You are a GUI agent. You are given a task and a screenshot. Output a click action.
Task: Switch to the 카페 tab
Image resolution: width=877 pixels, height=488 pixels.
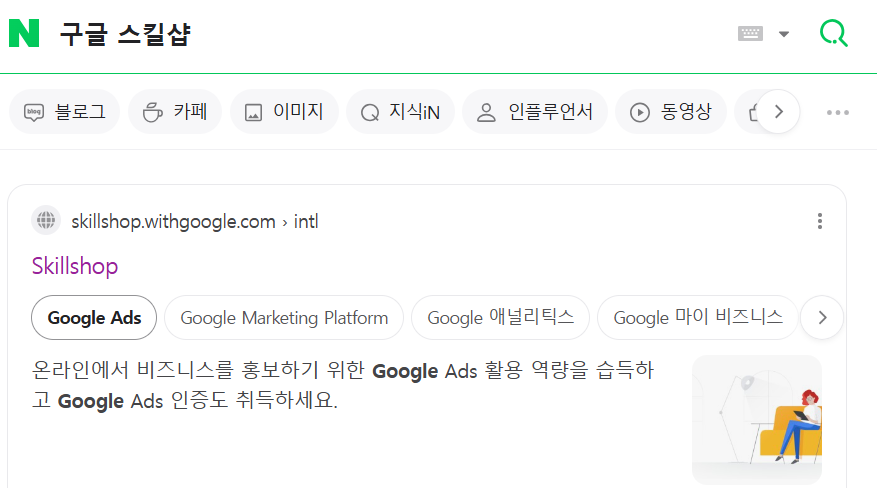pyautogui.click(x=175, y=112)
